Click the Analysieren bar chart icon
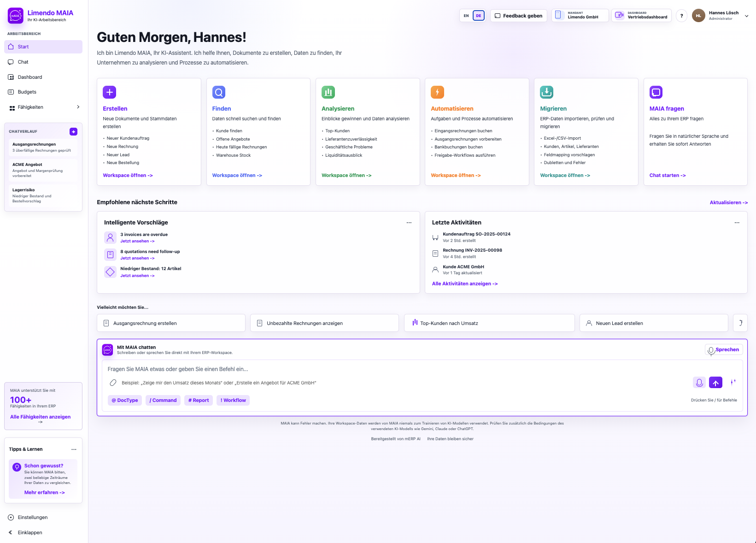 pos(328,92)
